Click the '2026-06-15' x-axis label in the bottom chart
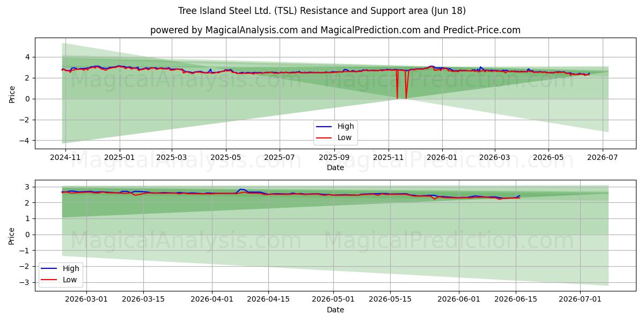644x322 pixels. pos(516,300)
